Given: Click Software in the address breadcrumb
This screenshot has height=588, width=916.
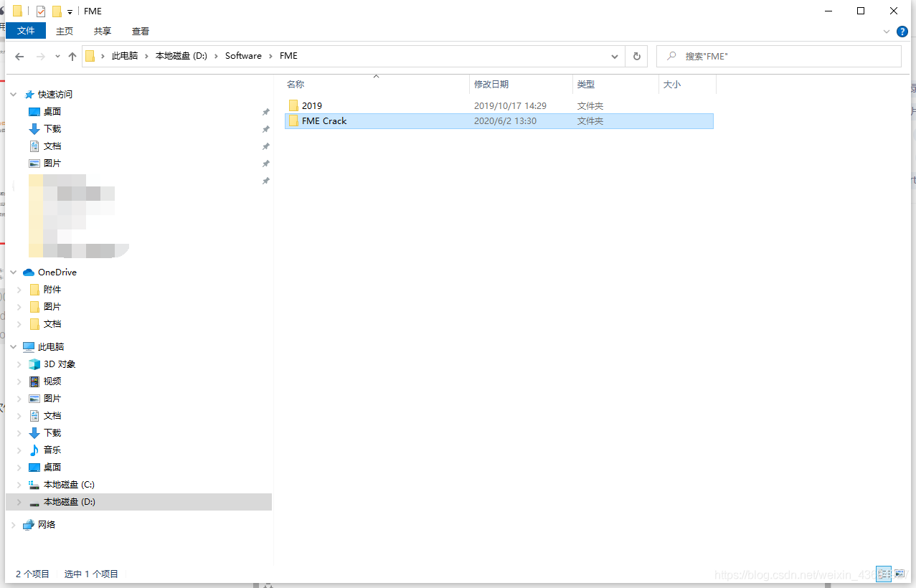Looking at the screenshot, I should [243, 56].
